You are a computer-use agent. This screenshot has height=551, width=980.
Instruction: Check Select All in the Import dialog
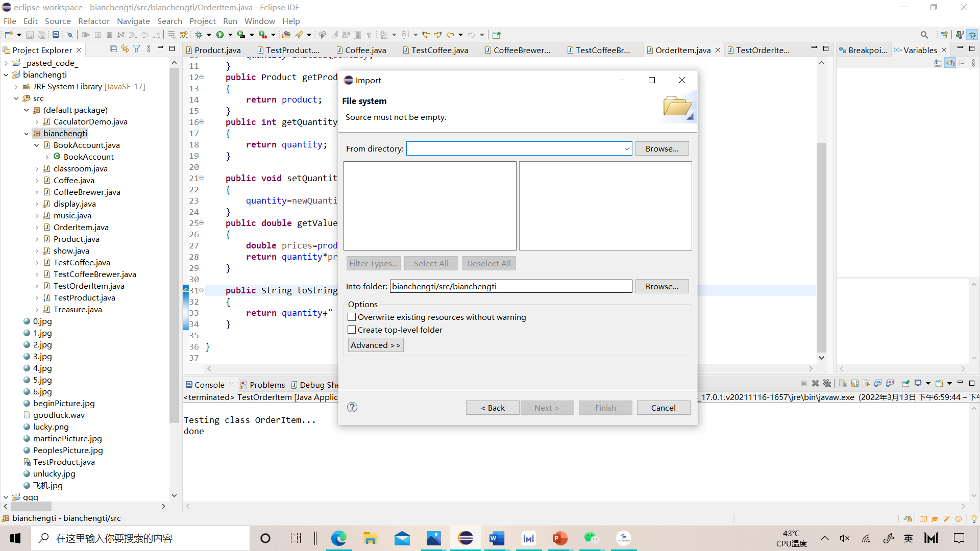431,263
